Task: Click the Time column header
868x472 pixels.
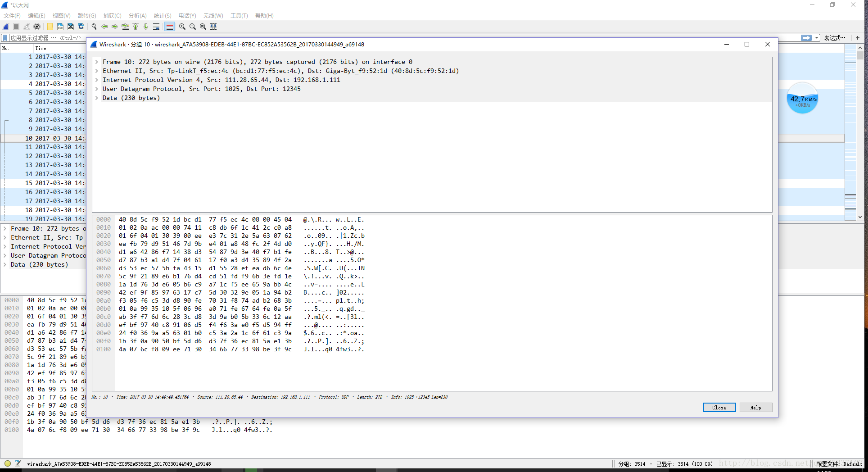Action: [x=60, y=48]
